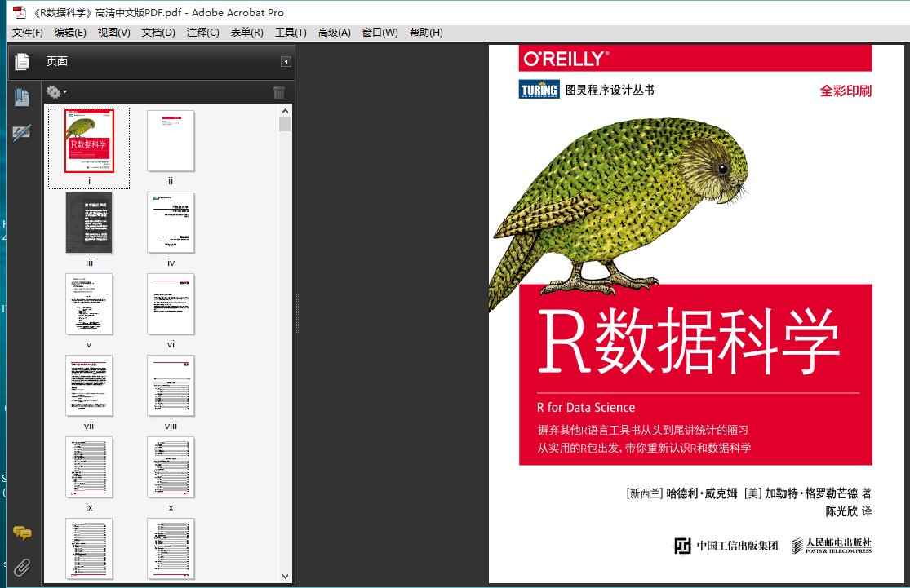Viewport: 910px width, 588px height.
Task: Click the thumbnail scrollbar down arrow
Action: tap(285, 577)
